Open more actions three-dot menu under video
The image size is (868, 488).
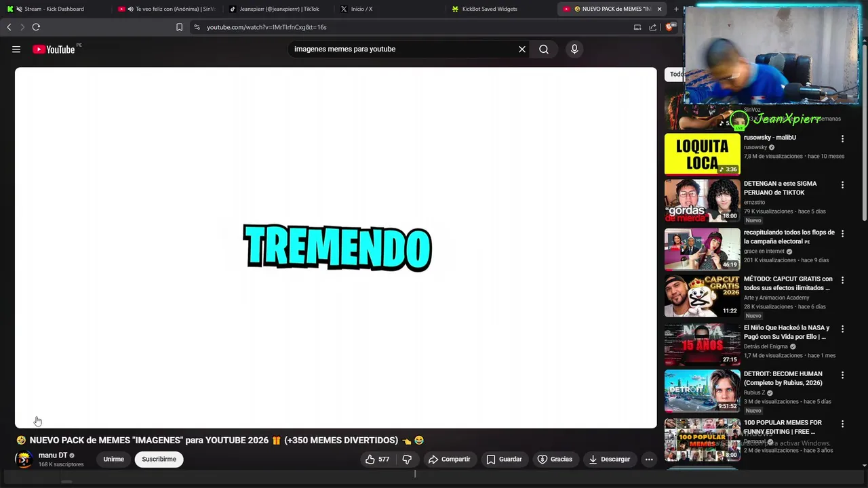point(649,459)
